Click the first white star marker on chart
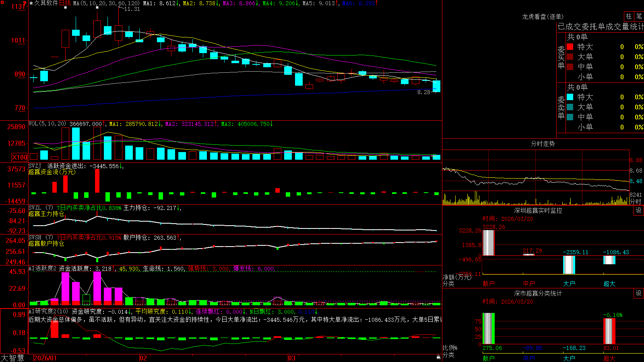Screen dimensions: 644x362 click(65, 7)
